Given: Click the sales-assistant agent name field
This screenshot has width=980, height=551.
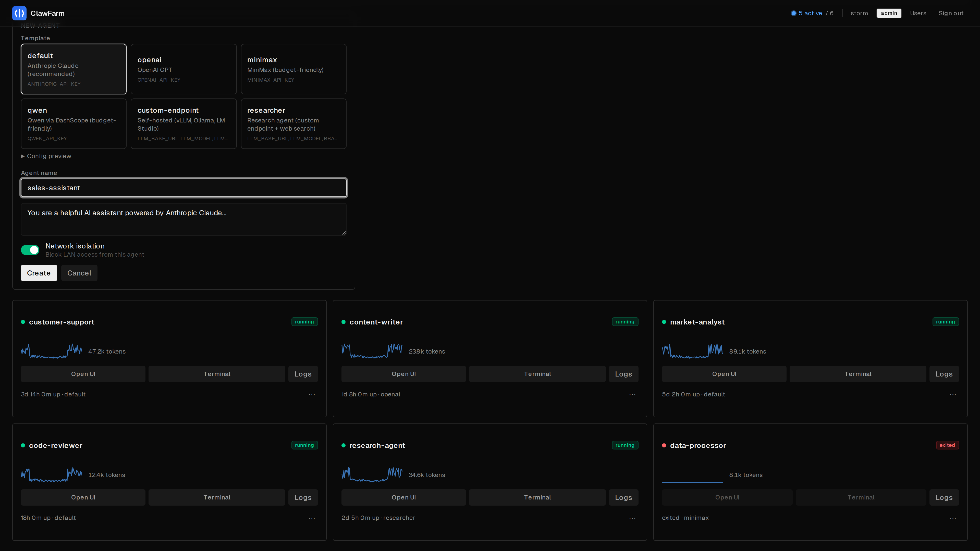Looking at the screenshot, I should [x=184, y=187].
